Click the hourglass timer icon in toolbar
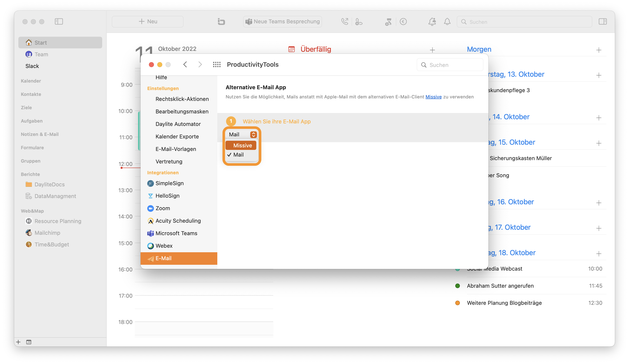 [388, 22]
